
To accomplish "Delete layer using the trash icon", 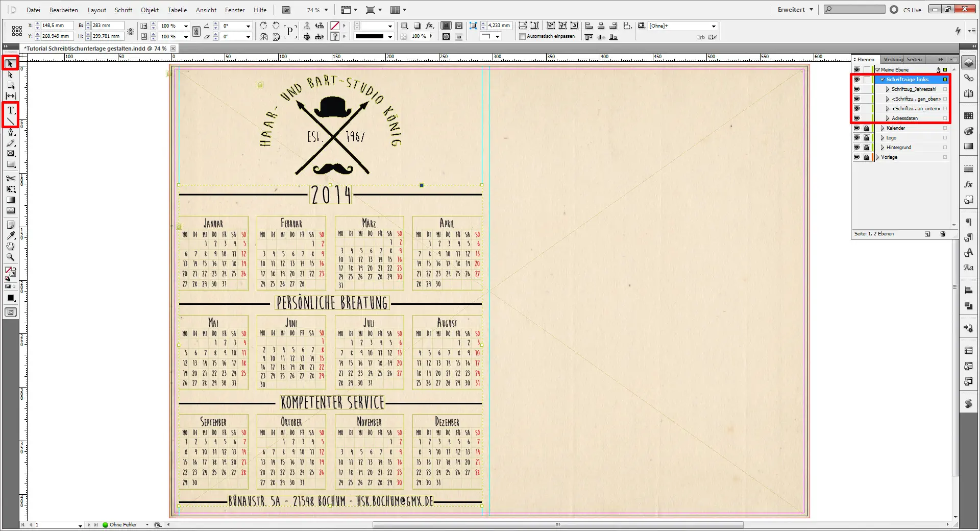I will coord(943,234).
